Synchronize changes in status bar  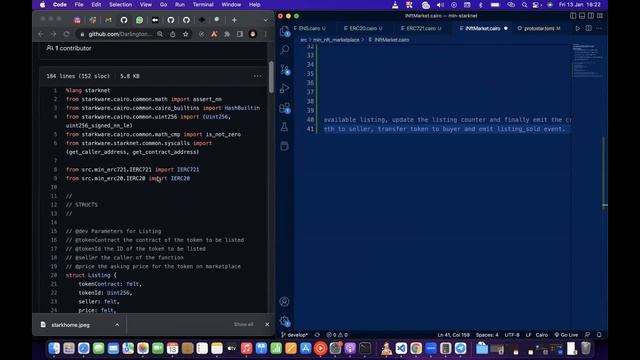317,335
